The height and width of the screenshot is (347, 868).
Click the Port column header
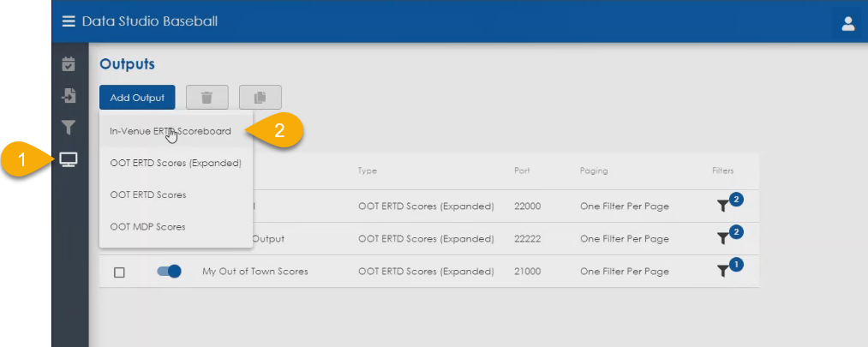point(521,171)
